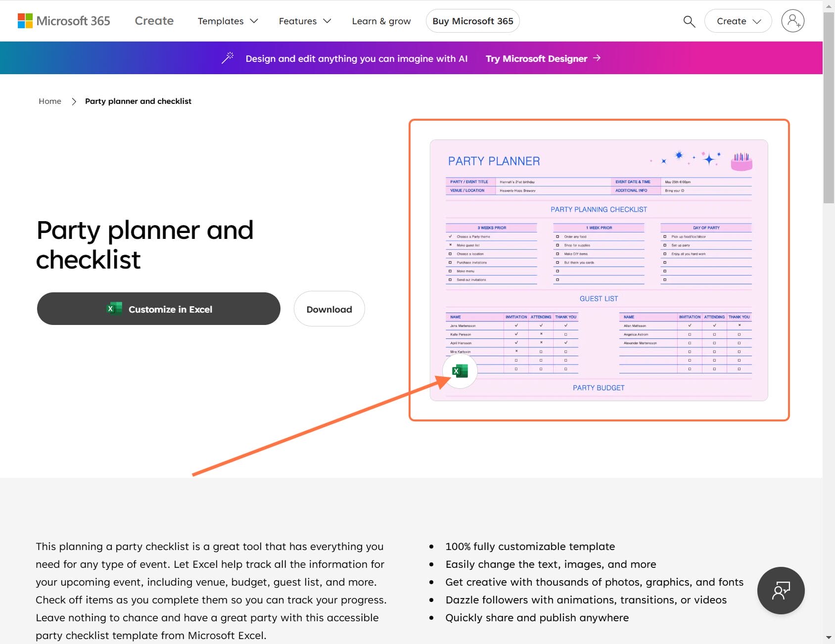Select the search icon
Viewport: 835px width, 644px height.
coord(689,21)
